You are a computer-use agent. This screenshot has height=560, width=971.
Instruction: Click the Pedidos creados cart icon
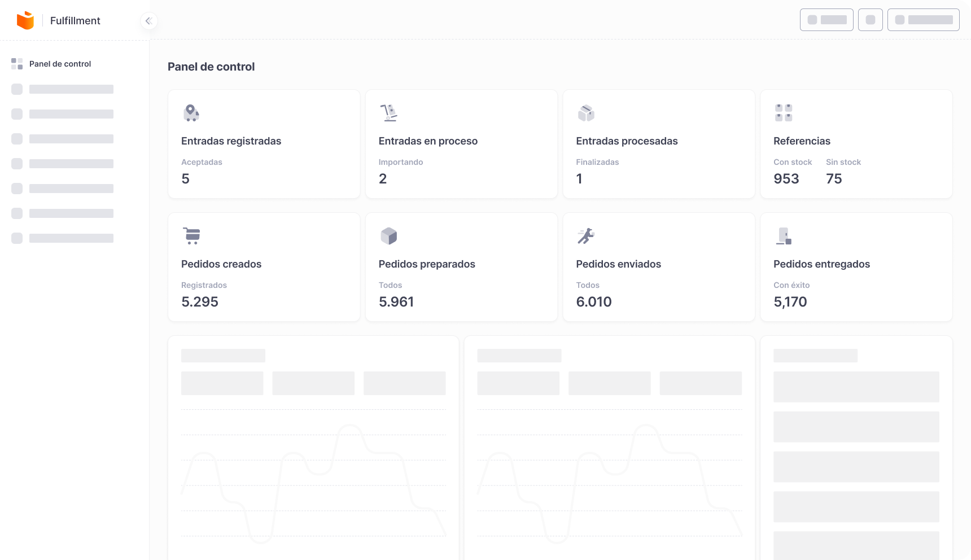point(192,235)
